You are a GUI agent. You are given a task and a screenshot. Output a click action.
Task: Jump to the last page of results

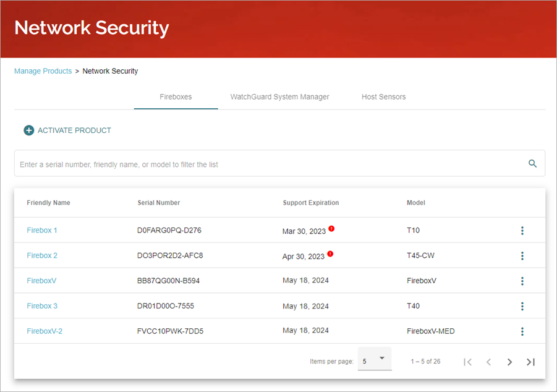click(x=530, y=362)
